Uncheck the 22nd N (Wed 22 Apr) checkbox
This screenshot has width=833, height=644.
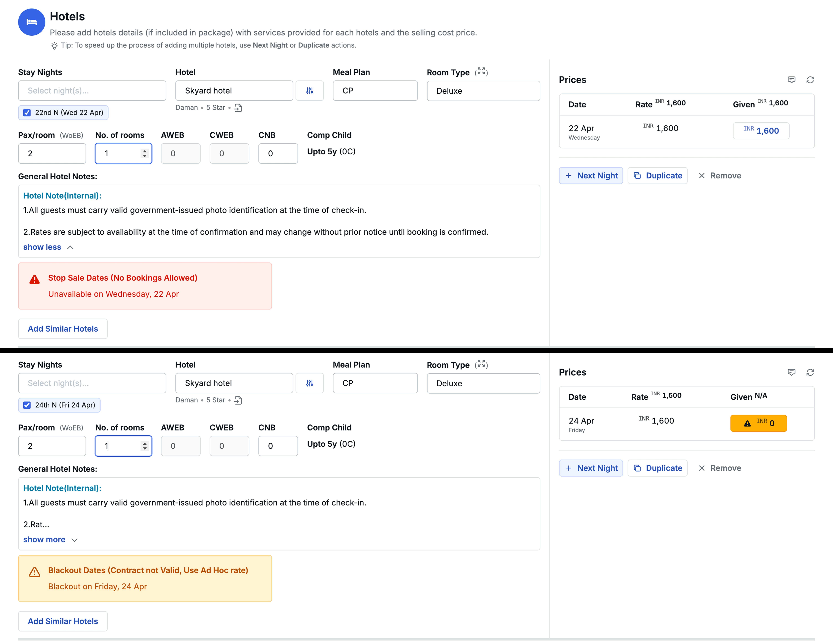point(27,113)
